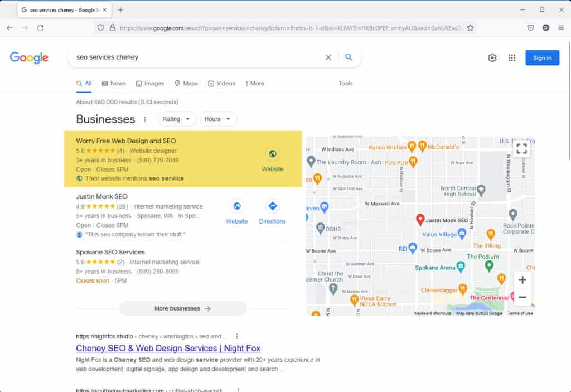Click the map Terms of Use link

(x=520, y=313)
